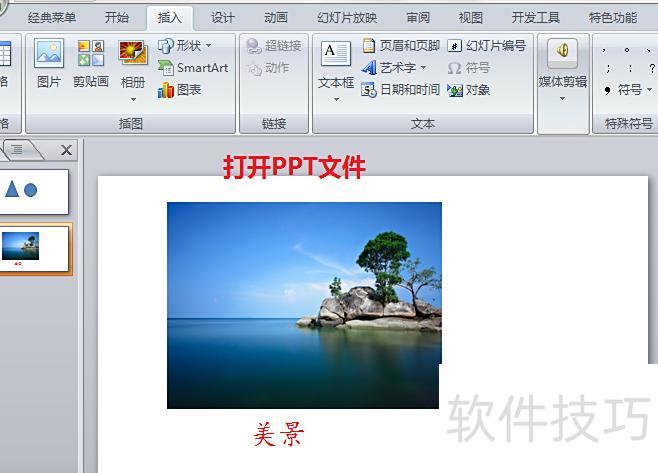Click the Ω 符号 symbol button

click(469, 68)
